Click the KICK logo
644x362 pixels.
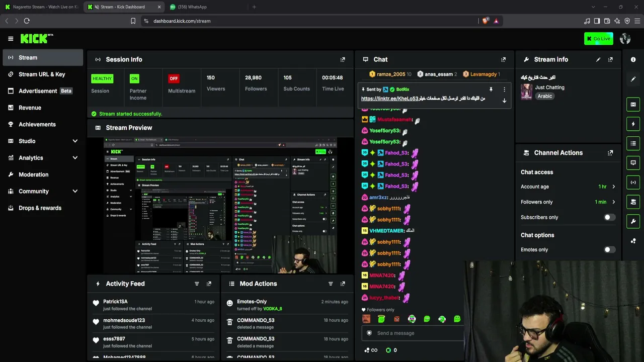pyautogui.click(x=36, y=38)
